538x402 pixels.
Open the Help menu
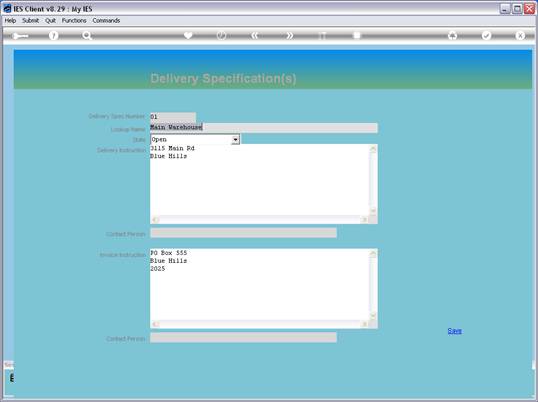[x=10, y=21]
